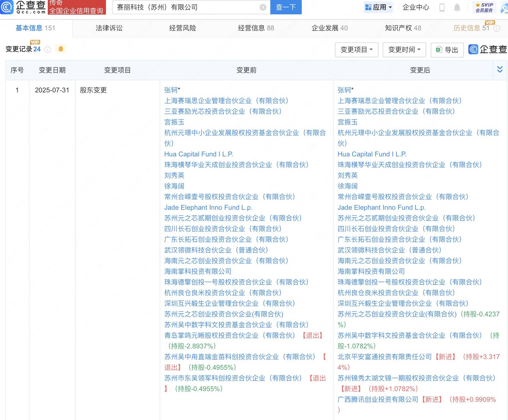Open the 变更时间 filter dropdown
This screenshot has width=508, height=420.
(x=404, y=50)
